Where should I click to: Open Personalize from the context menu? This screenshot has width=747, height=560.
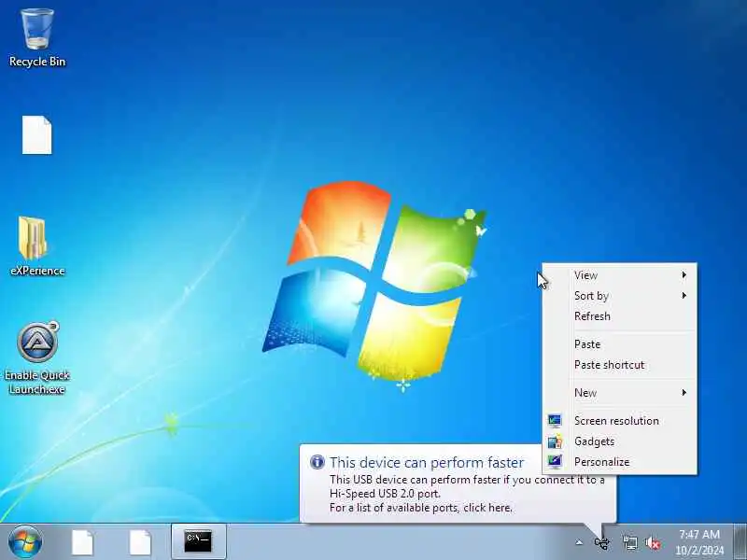(x=619, y=462)
